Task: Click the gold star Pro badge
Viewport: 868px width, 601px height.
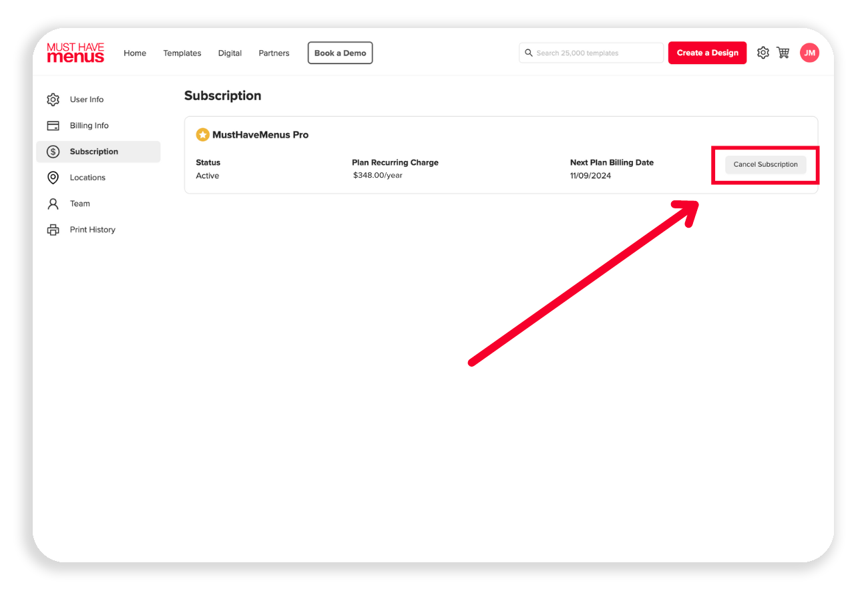Action: (x=202, y=135)
